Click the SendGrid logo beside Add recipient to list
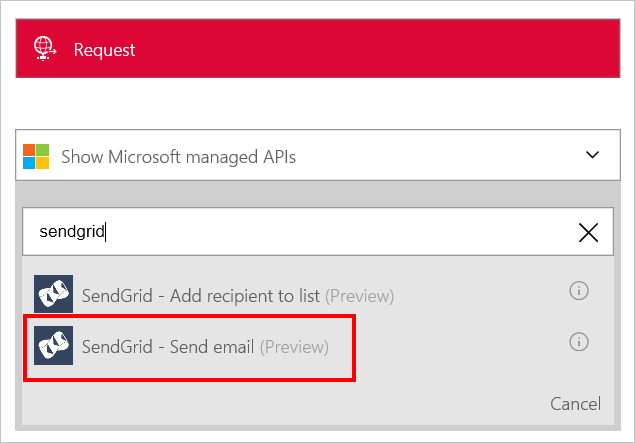Screen dimensions: 635x443 tap(53, 294)
